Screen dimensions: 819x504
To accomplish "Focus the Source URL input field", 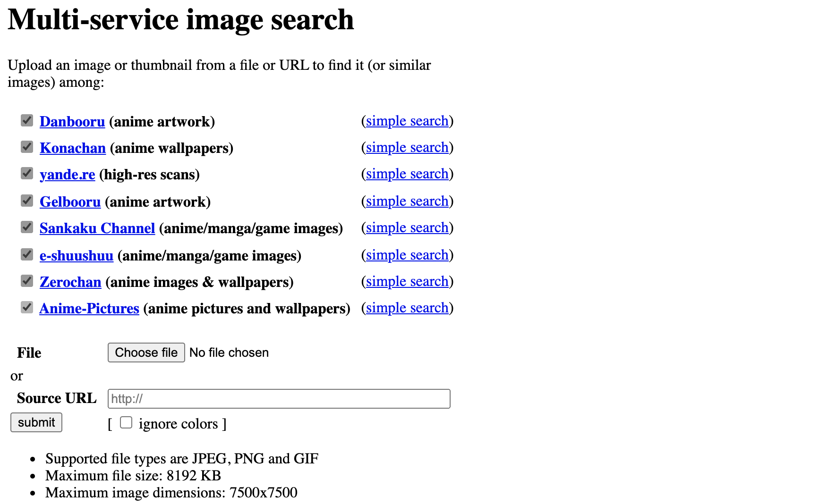I will (279, 399).
